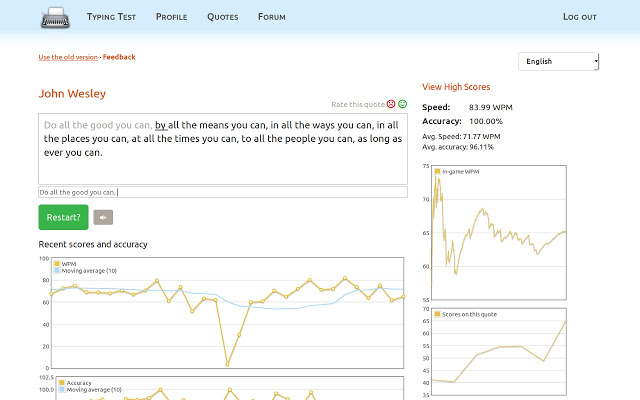This screenshot has height=400, width=640.
Task: Click the In-game WPM legend marker
Action: pos(438,172)
